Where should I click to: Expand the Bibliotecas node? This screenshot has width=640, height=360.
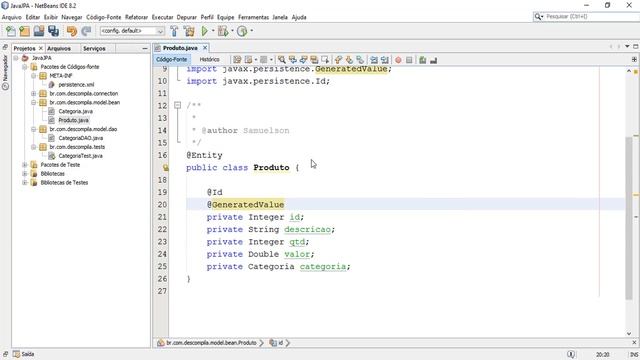point(25,174)
